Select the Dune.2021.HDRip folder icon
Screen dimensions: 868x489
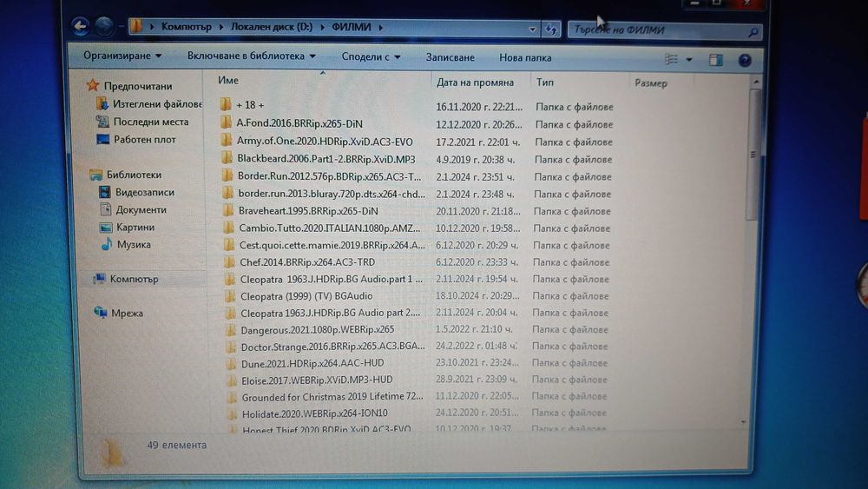(232, 364)
